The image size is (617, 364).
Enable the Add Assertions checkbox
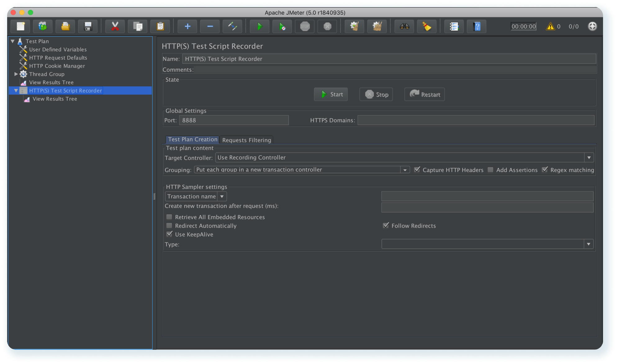click(x=490, y=170)
